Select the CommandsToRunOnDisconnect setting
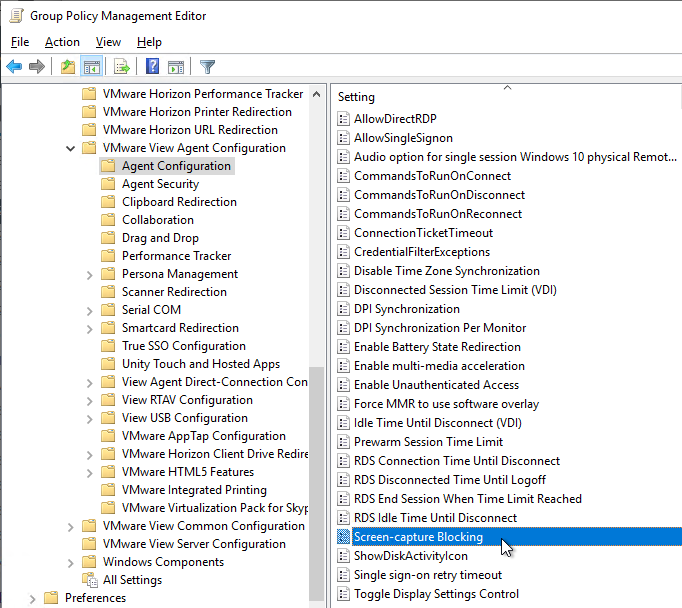Image resolution: width=682 pixels, height=608 pixels. pyautogui.click(x=439, y=195)
